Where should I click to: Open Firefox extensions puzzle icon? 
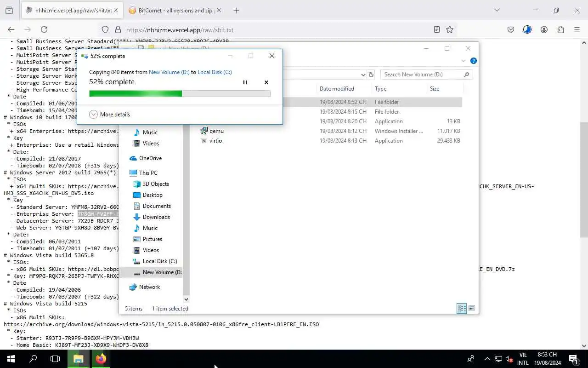560,29
